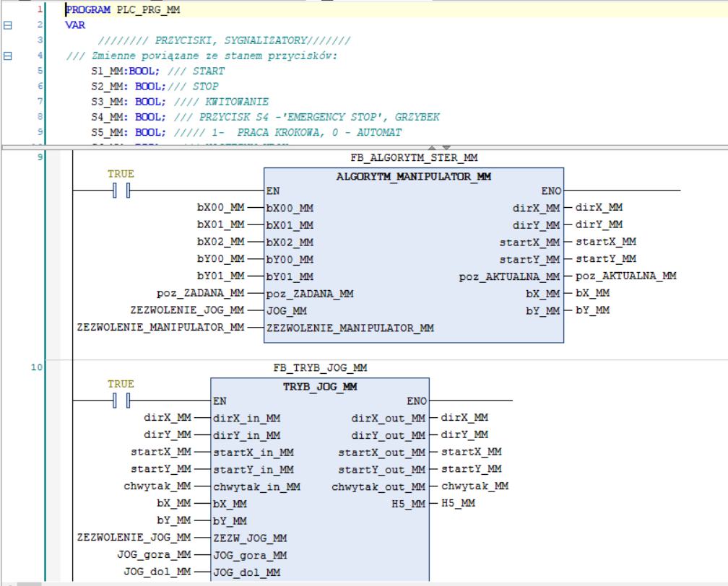This screenshot has height=586, width=728.
Task: Select poz_AKTUALNA_MM output variable right of block
Action: pos(626,276)
